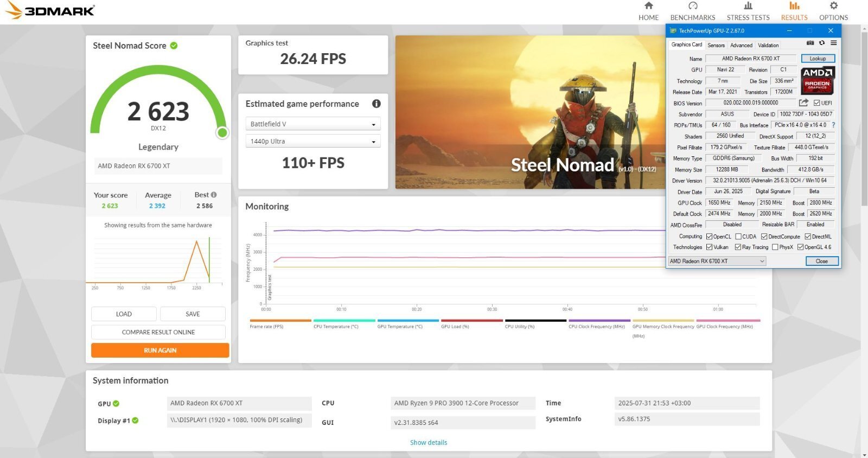868x458 pixels.
Task: Show info for Estimated game performance
Action: (x=376, y=104)
